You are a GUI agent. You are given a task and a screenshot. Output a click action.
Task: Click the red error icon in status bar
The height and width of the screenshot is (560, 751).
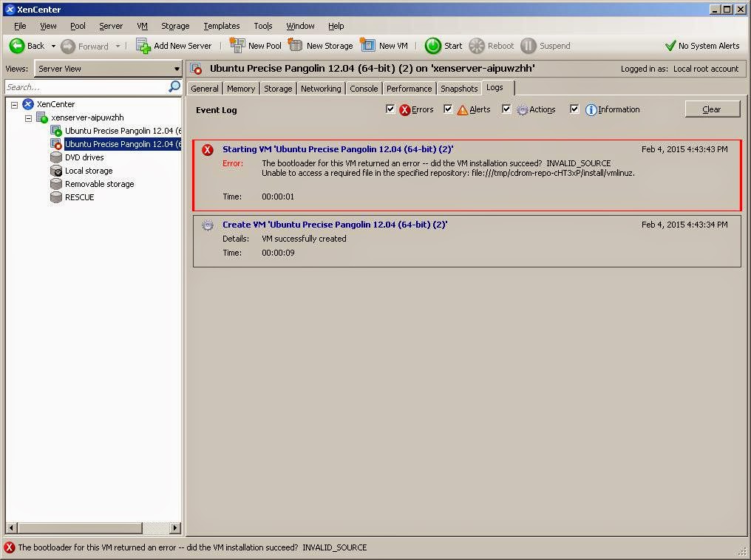[x=9, y=547]
